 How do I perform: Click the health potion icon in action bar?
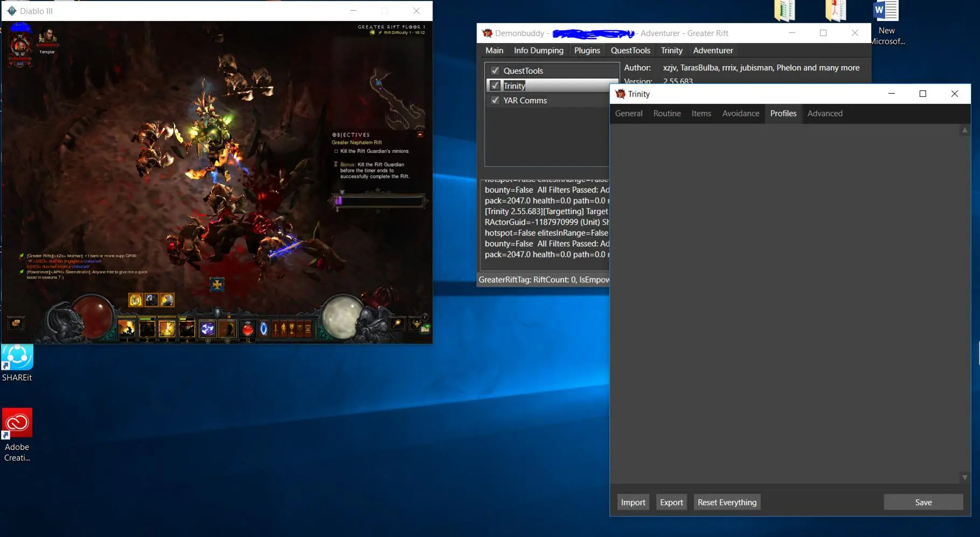point(247,329)
